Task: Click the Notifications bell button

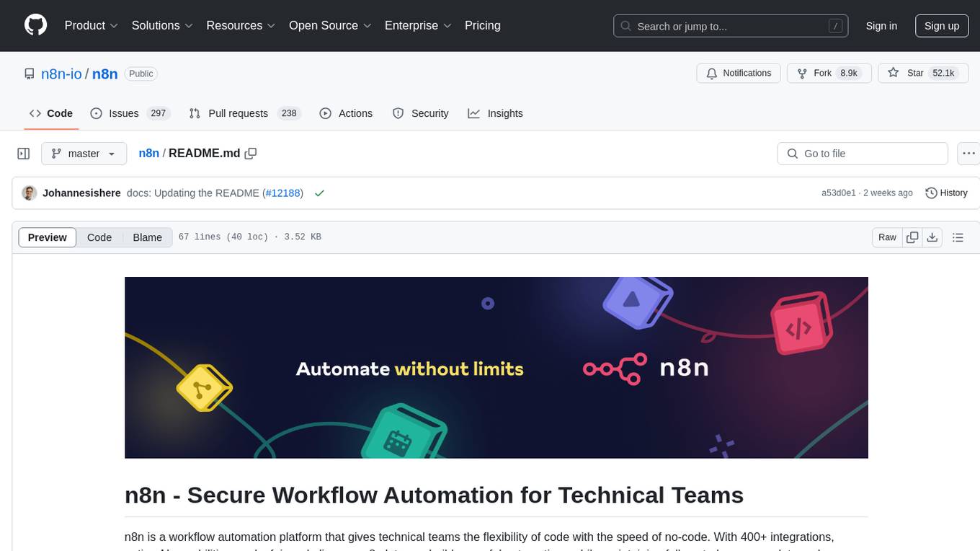Action: [x=739, y=73]
